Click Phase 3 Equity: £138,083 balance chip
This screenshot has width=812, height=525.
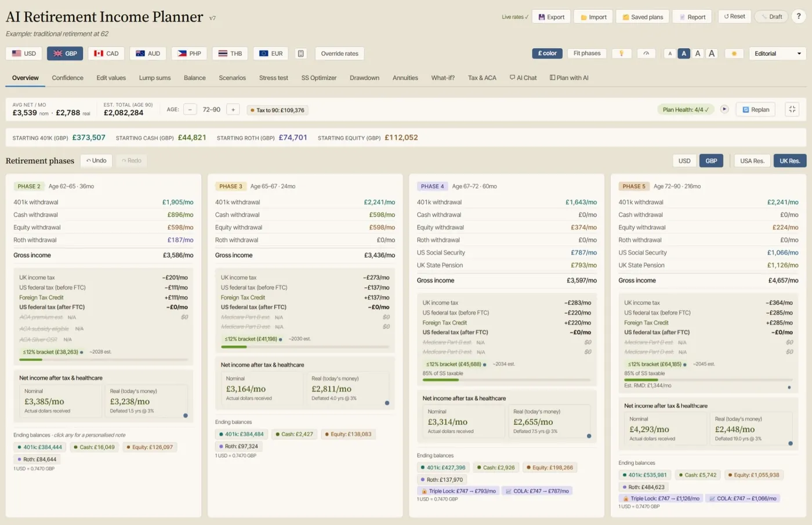point(348,434)
